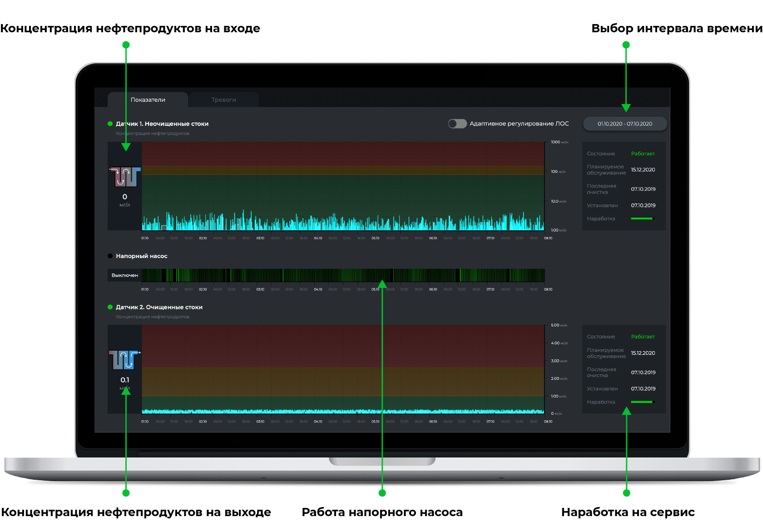Viewport: 763px width, 532px height.
Task: Select the Напорный насос heading
Action: pyautogui.click(x=141, y=256)
